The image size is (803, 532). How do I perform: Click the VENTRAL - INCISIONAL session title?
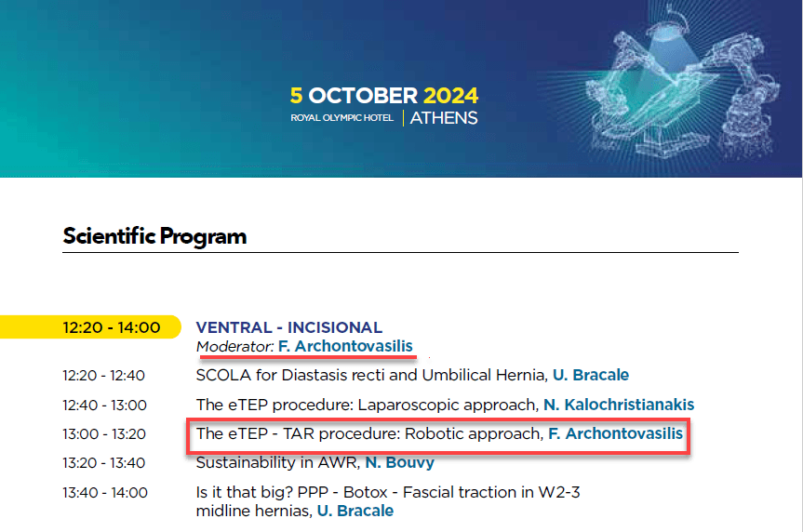click(x=288, y=327)
